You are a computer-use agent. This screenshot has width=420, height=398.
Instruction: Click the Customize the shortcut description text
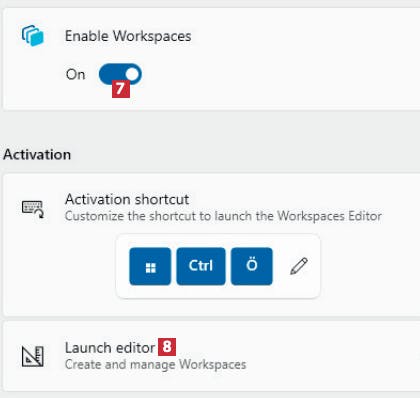(x=223, y=216)
